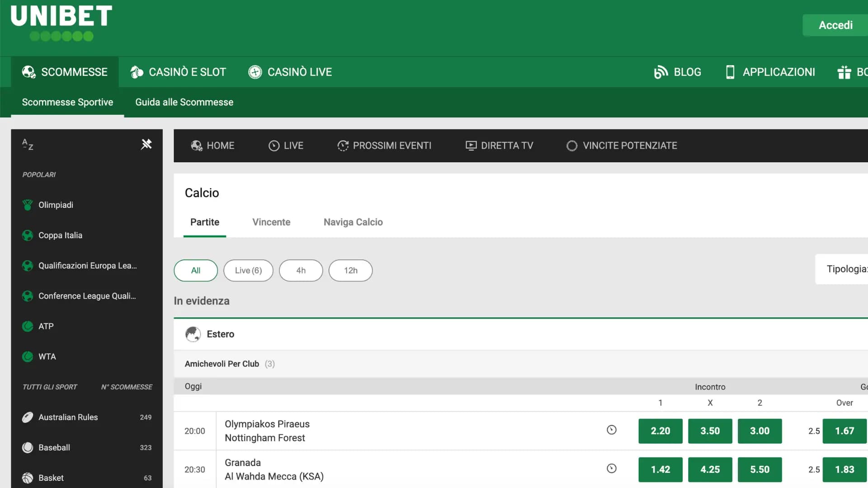This screenshot has height=488, width=868.
Task: Activate the 4h time filter
Action: pyautogui.click(x=301, y=270)
